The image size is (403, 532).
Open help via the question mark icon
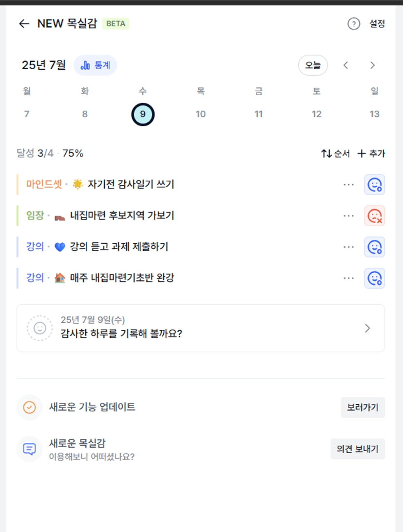coord(353,24)
